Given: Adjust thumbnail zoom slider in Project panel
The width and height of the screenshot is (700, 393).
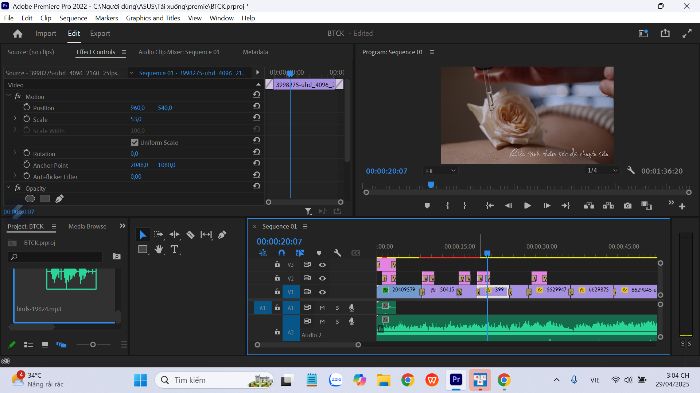Looking at the screenshot, I should [93, 344].
